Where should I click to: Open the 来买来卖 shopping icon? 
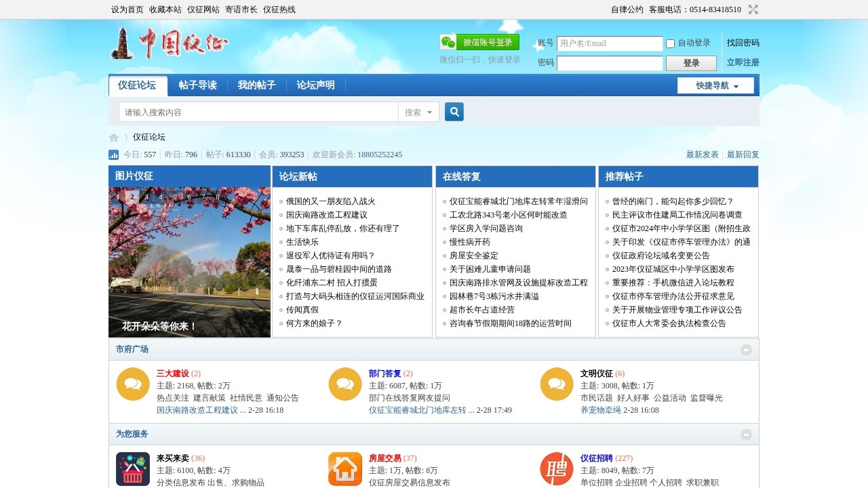click(132, 468)
